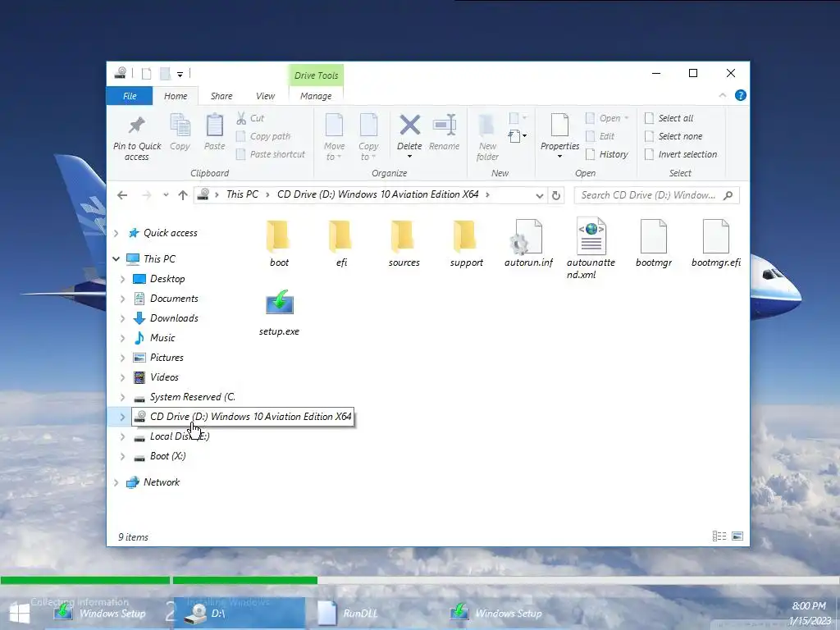Refresh the current folder view

pos(556,195)
